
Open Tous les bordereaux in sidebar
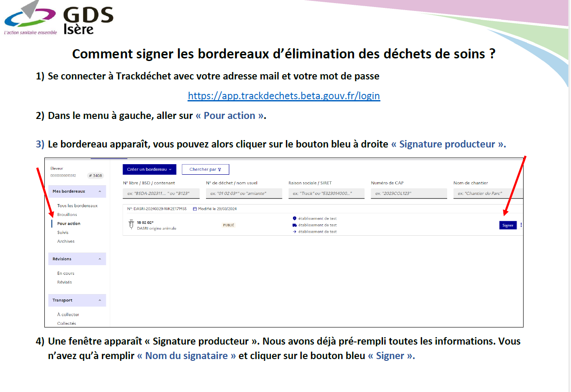point(77,205)
